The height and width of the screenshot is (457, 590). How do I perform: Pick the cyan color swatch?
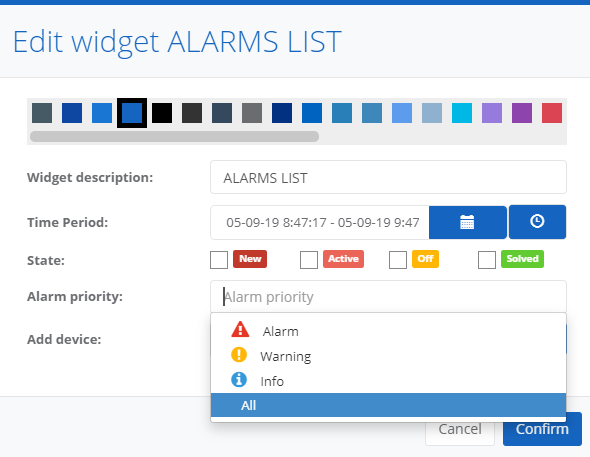(x=462, y=113)
